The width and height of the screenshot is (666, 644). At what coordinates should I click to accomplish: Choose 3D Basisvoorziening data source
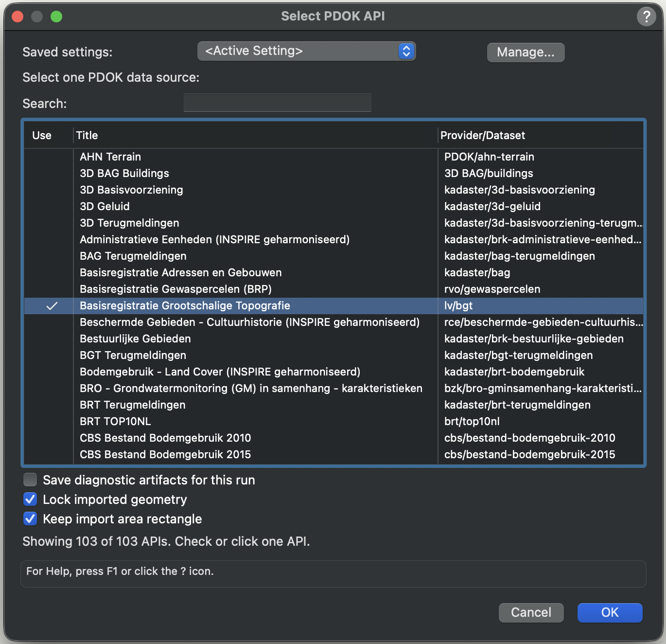(333, 190)
